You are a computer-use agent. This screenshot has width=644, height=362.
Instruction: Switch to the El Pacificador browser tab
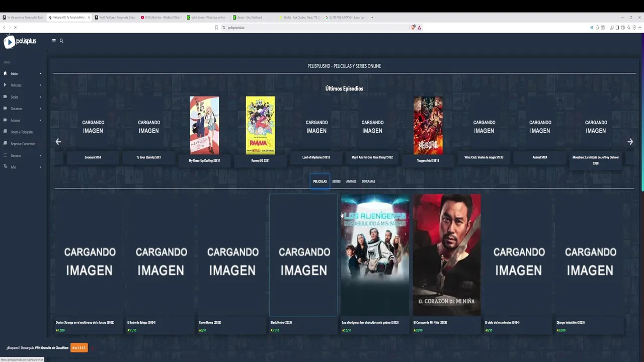(x=116, y=17)
